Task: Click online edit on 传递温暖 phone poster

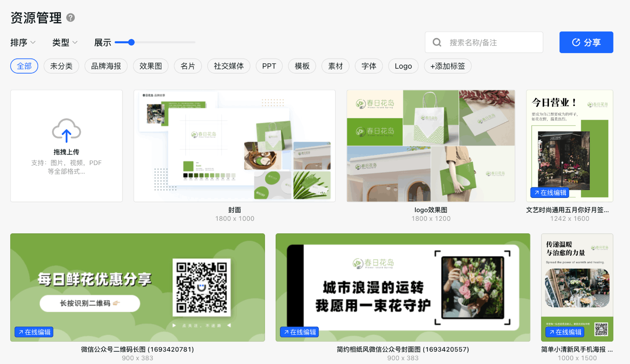Action: (x=565, y=332)
